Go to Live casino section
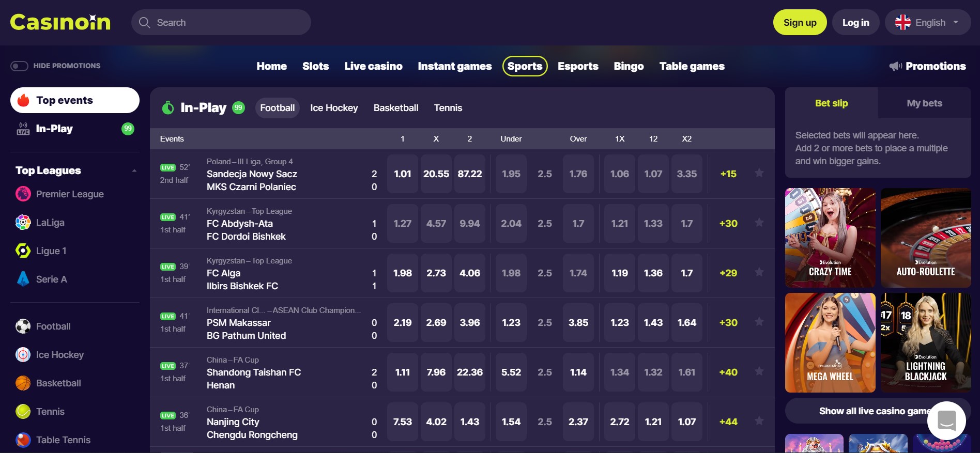Image resolution: width=980 pixels, height=453 pixels. [374, 66]
